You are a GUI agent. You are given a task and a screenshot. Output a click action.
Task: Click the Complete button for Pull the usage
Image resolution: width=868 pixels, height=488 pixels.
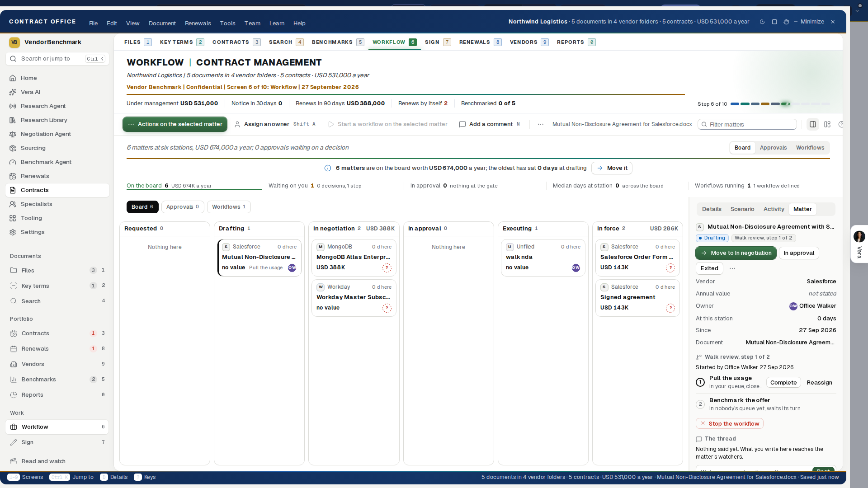[x=783, y=383]
